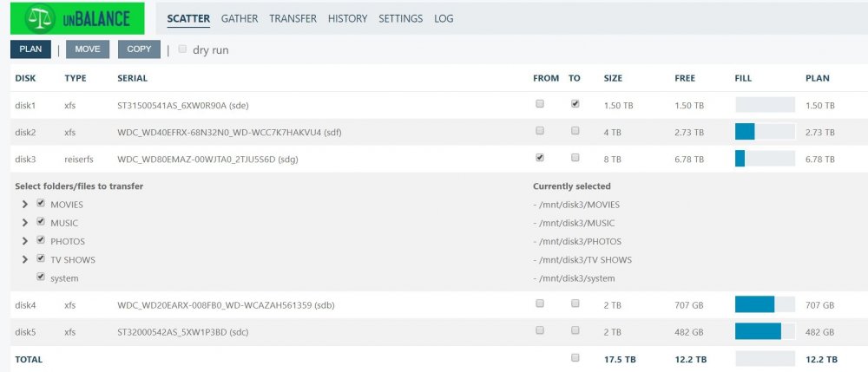The height and width of the screenshot is (372, 868).
Task: Uncheck the TV SHOWS folder checkbox
Action: click(41, 258)
